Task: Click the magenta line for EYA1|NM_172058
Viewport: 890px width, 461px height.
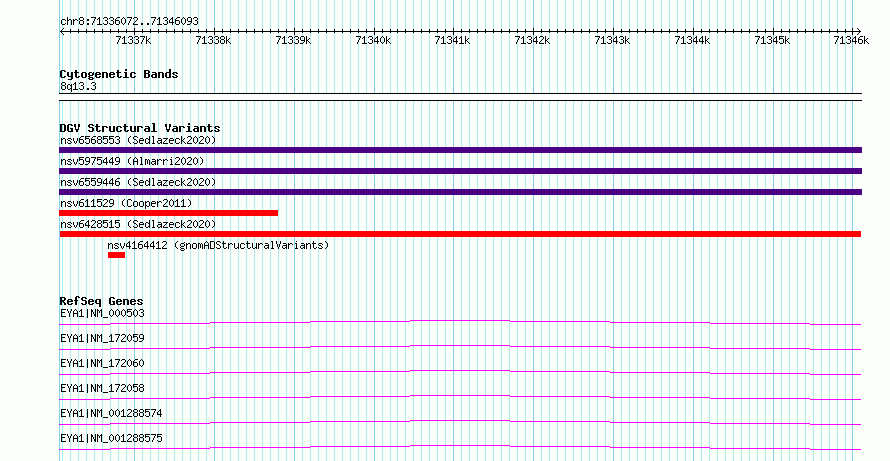Action: click(x=460, y=397)
